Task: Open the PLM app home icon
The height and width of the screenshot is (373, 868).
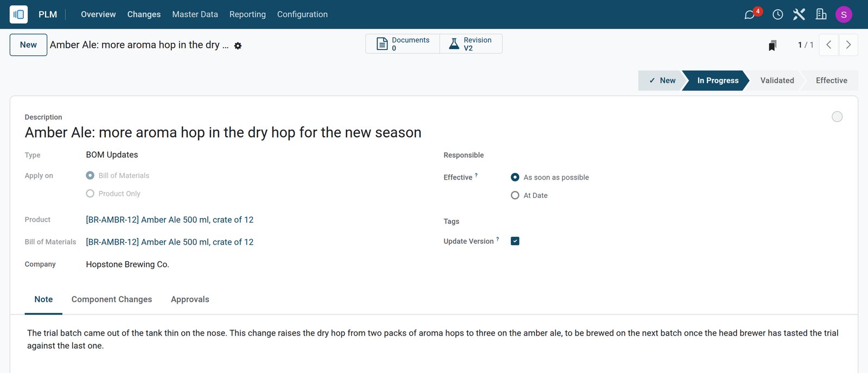Action: click(18, 15)
